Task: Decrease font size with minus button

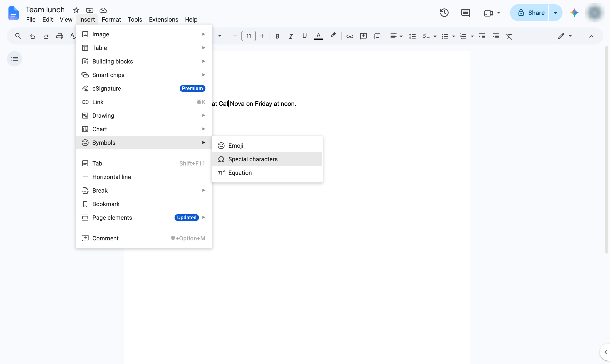Action: (x=235, y=36)
